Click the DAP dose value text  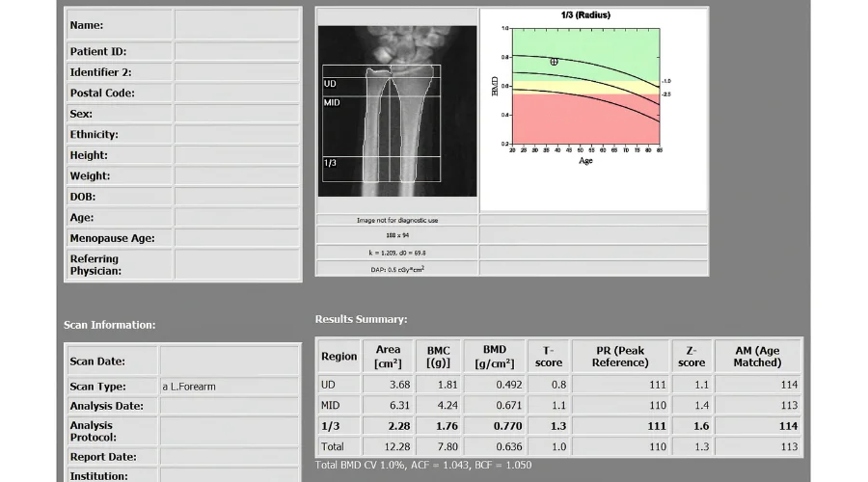pos(397,270)
